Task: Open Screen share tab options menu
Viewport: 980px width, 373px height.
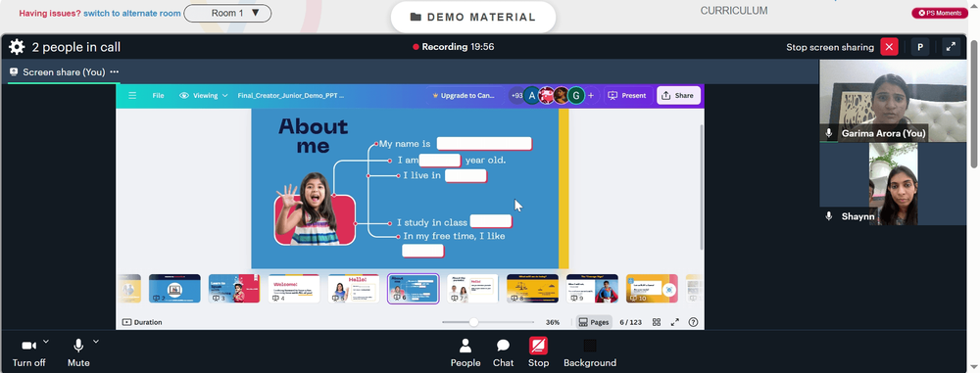Action: coord(115,71)
